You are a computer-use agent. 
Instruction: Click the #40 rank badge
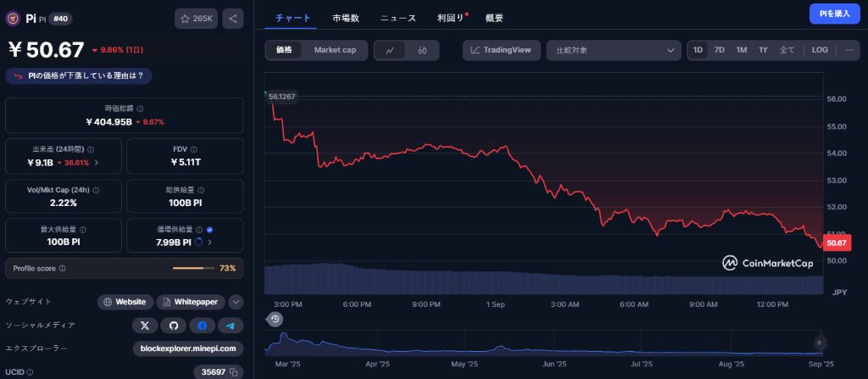tap(60, 19)
